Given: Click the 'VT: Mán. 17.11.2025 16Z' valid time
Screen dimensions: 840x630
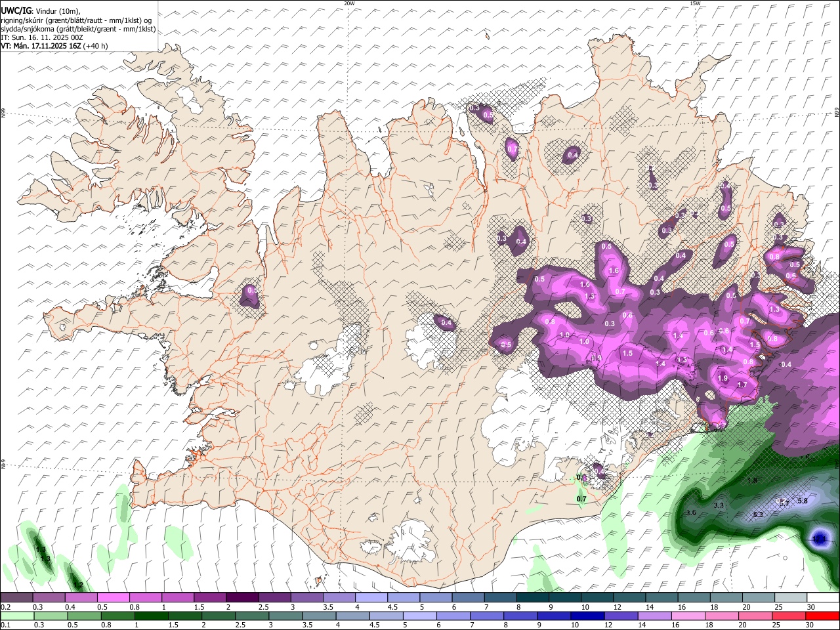Looking at the screenshot, I should pyautogui.click(x=41, y=46).
